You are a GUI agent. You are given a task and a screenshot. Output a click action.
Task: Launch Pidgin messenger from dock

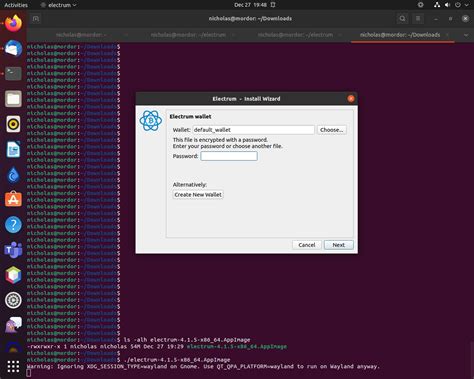coord(13,325)
